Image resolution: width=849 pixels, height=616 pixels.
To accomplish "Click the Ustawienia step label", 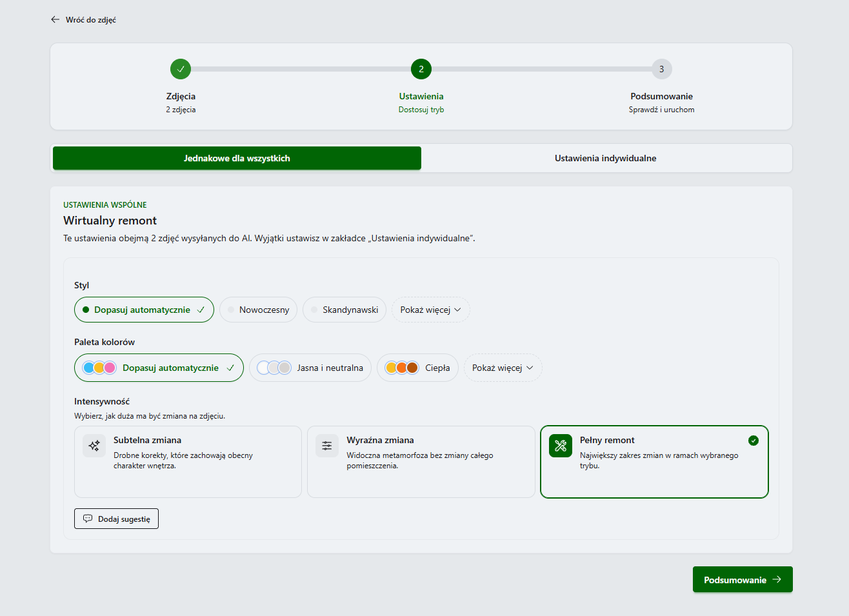I will click(x=421, y=96).
